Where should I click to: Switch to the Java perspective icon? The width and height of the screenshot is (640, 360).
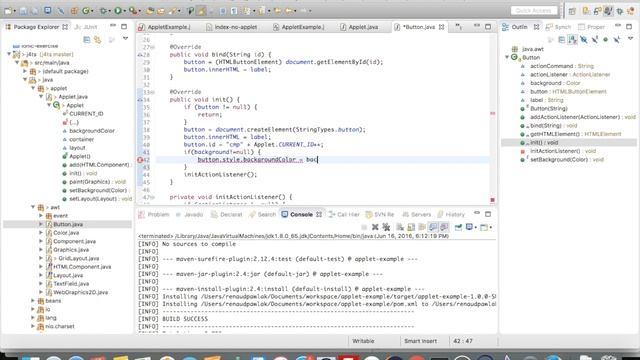click(608, 11)
